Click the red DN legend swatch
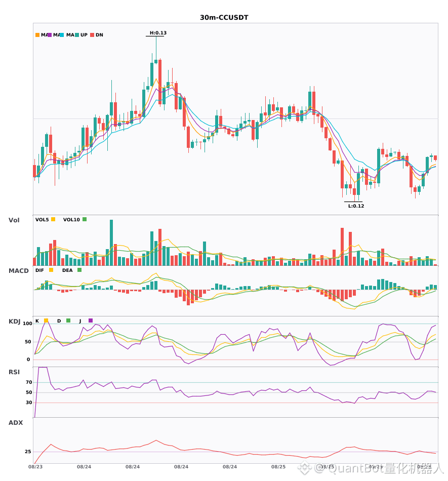This screenshot has width=448, height=481. point(92,35)
